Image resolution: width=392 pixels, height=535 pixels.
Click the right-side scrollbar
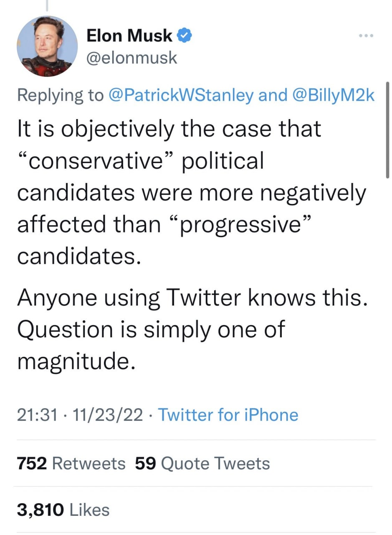pos(388,130)
